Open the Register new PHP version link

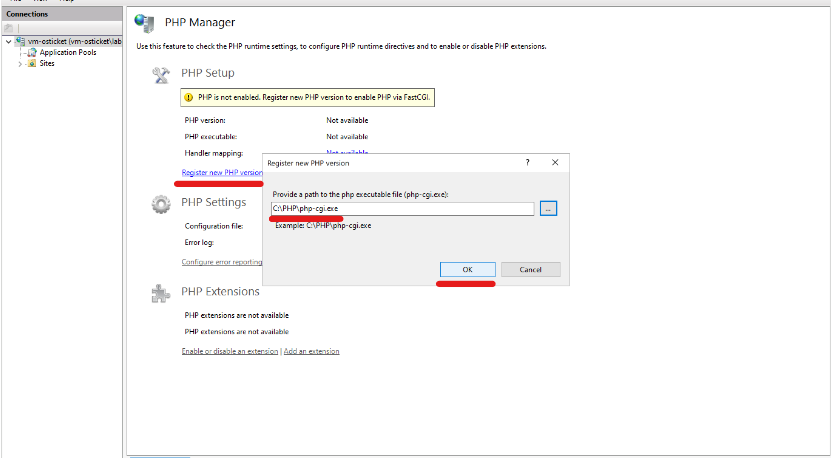click(222, 173)
